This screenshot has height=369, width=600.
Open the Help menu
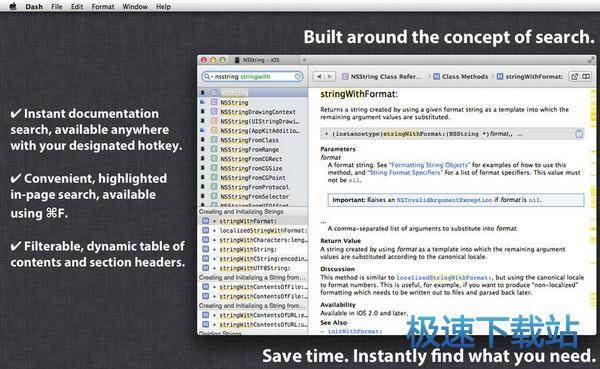click(163, 7)
